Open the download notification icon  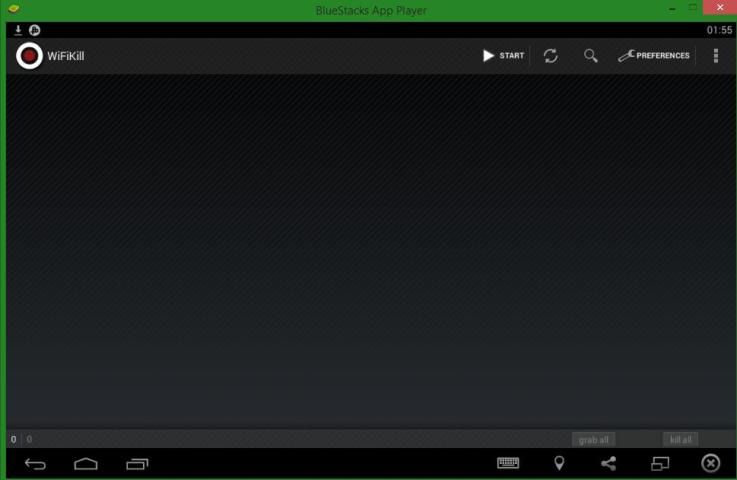[x=18, y=30]
